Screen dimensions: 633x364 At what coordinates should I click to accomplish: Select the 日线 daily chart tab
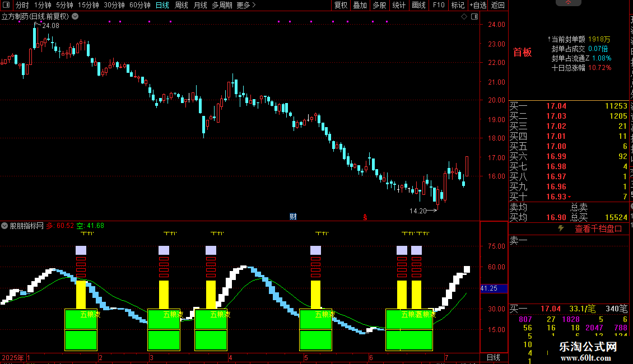point(162,5)
